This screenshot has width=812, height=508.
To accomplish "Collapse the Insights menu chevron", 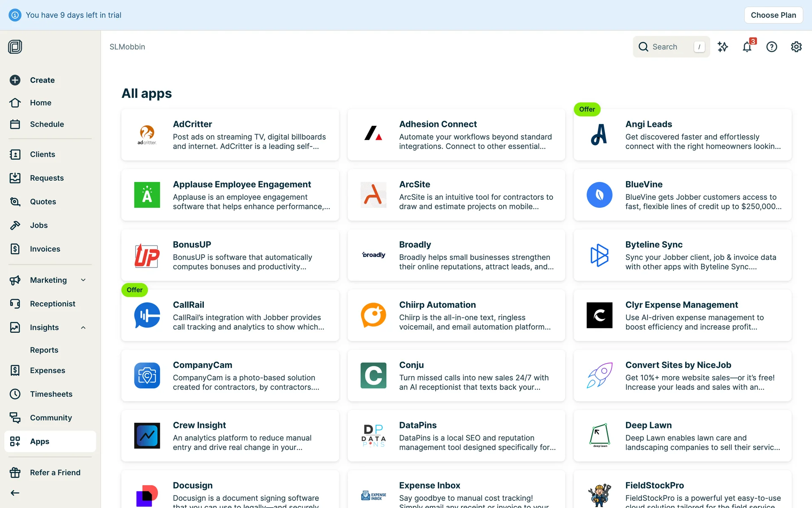I will tap(83, 327).
